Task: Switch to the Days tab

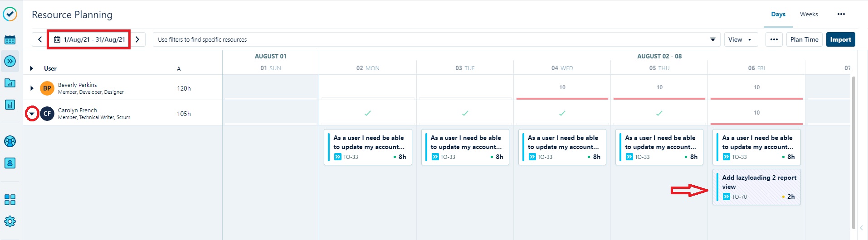Action: (778, 14)
